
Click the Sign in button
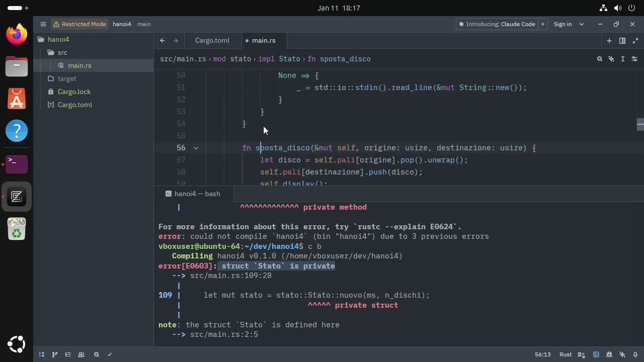click(562, 24)
